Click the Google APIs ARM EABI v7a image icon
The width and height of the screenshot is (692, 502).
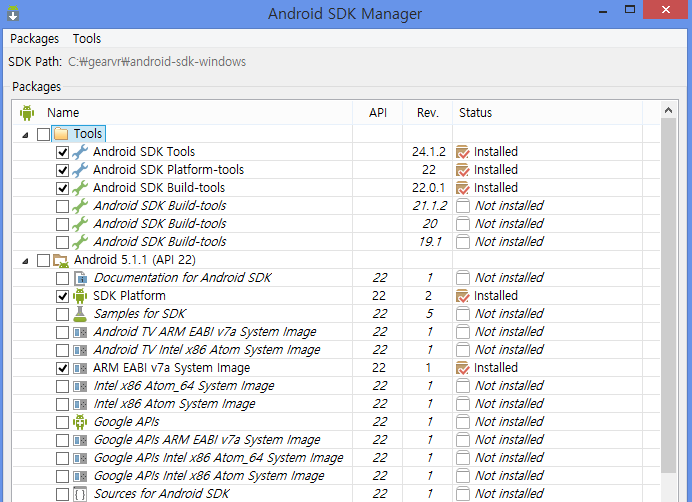80,440
